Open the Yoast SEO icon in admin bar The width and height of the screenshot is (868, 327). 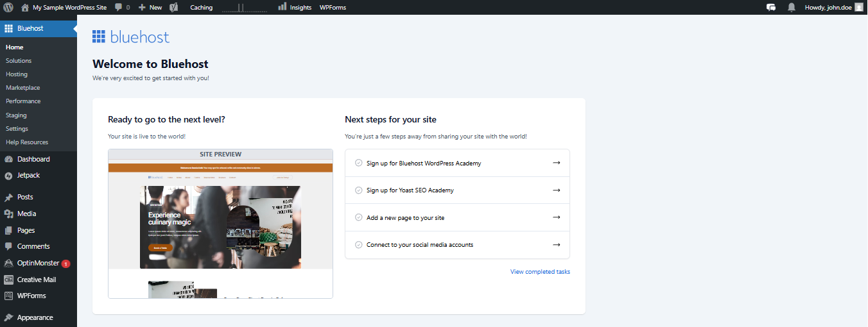click(x=174, y=7)
